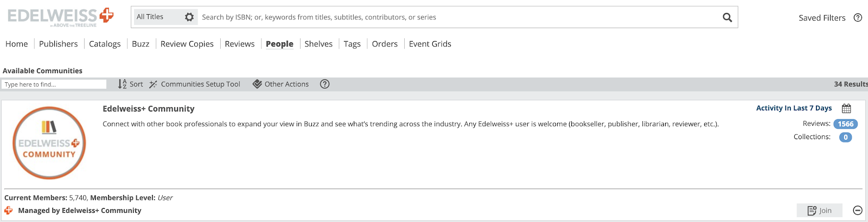Open the Review Copies tab
This screenshot has height=222, width=868.
[x=187, y=44]
